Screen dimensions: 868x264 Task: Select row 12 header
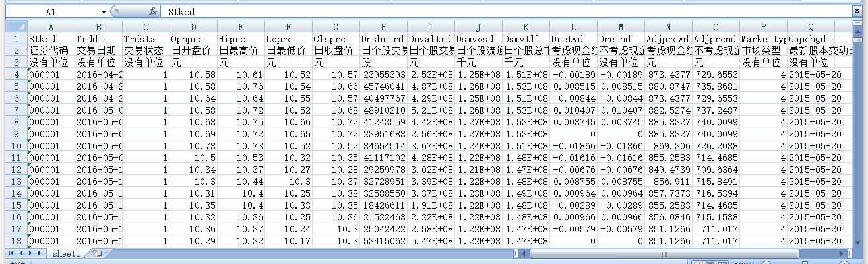coord(16,169)
